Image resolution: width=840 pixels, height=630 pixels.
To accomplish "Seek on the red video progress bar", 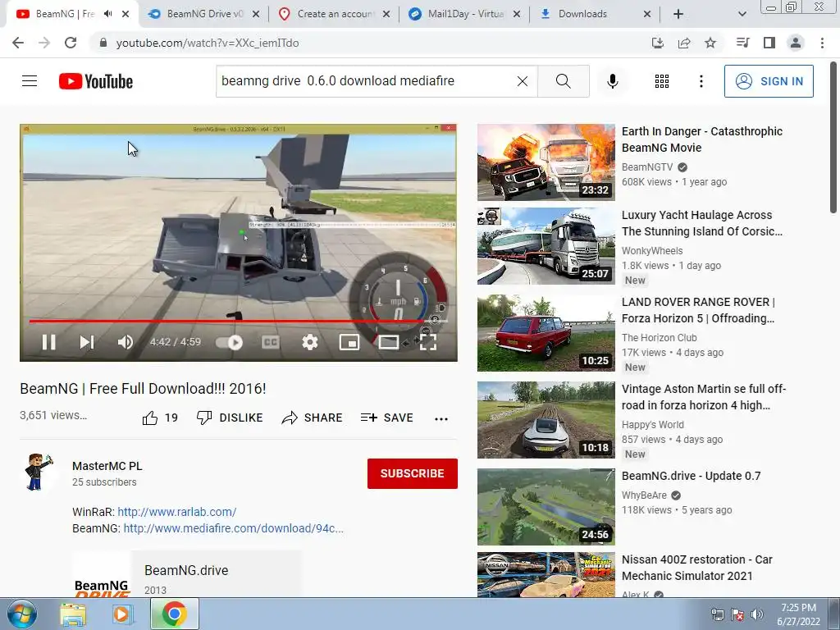I will (239, 321).
